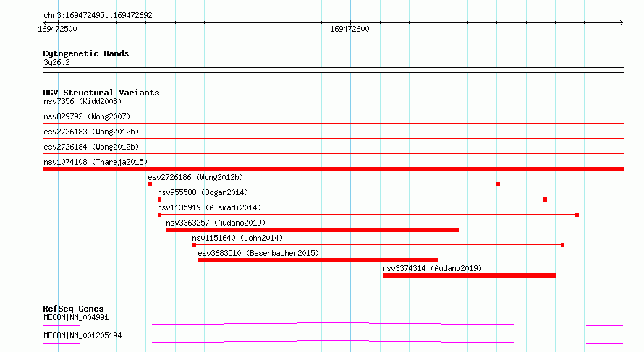Screen dimensions: 644x352
Task: Click the right arrowhead of the ruler
Action: [x=621, y=22]
